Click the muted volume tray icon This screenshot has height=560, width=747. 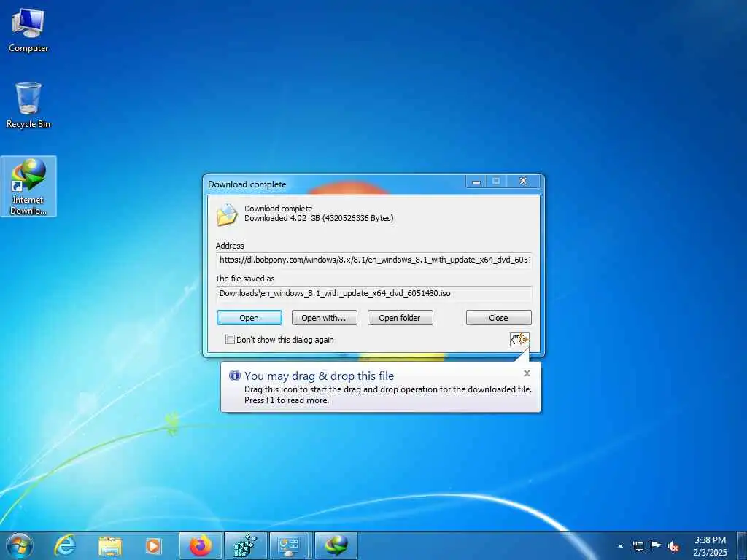tap(673, 546)
